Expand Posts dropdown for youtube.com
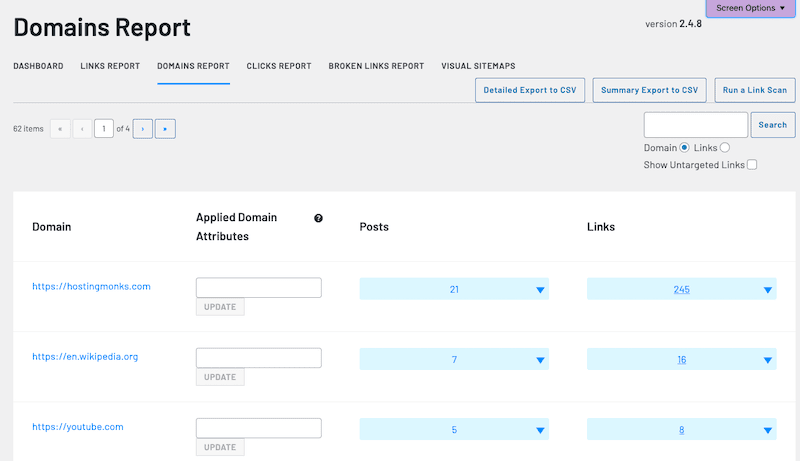The image size is (800, 461). [540, 430]
